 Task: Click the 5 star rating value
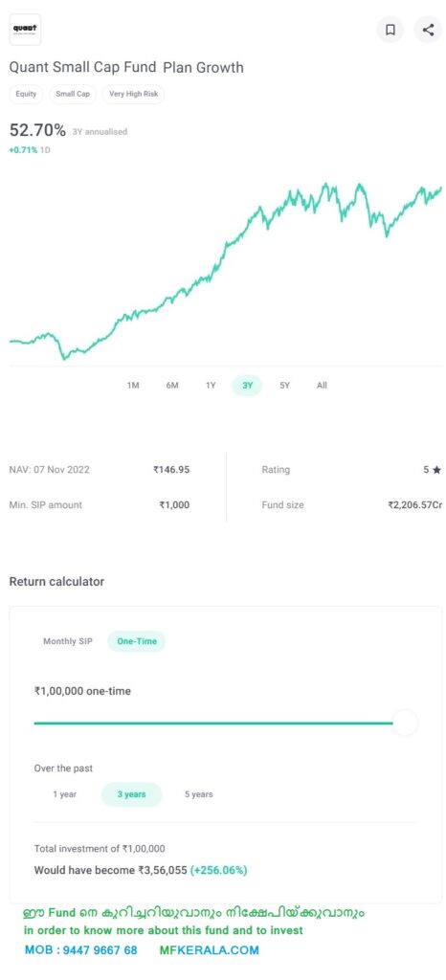[x=432, y=470]
